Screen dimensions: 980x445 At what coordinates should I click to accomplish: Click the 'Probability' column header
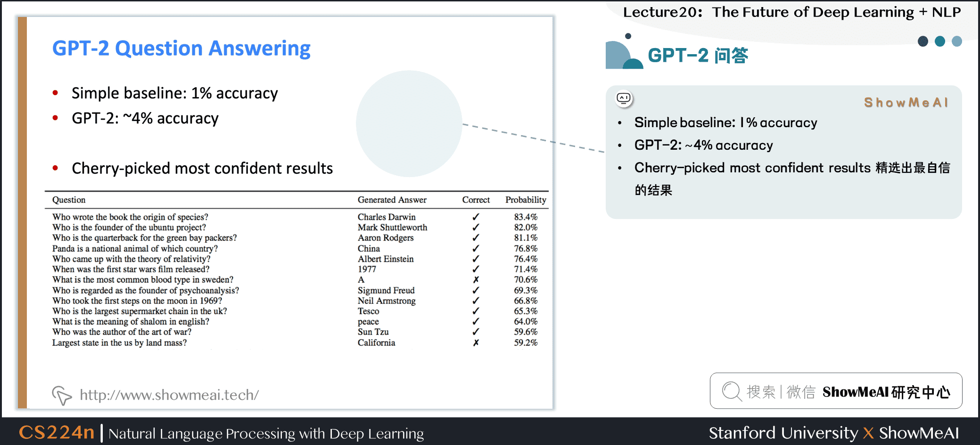coord(526,200)
